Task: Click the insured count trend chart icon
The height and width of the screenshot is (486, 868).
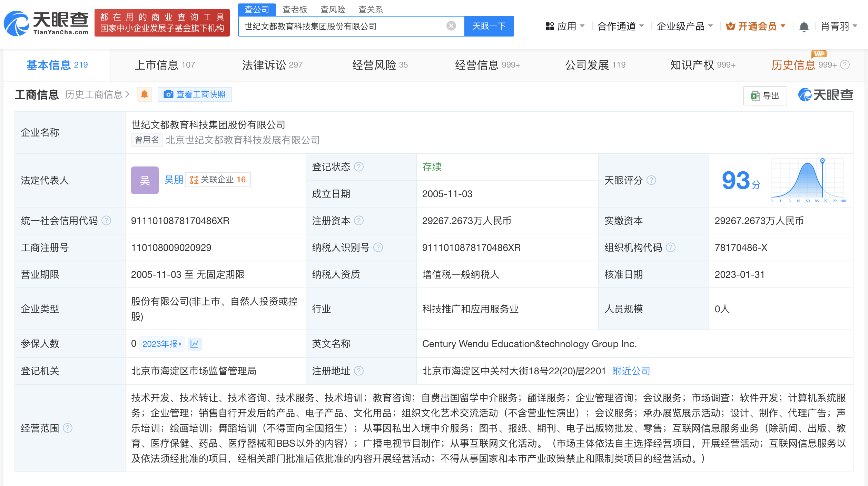Action: coord(195,344)
